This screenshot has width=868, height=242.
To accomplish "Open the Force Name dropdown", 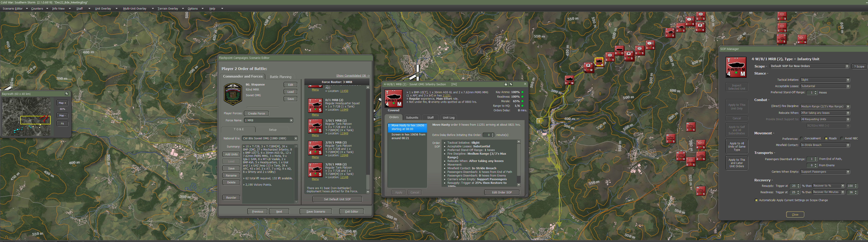I will pos(291,120).
